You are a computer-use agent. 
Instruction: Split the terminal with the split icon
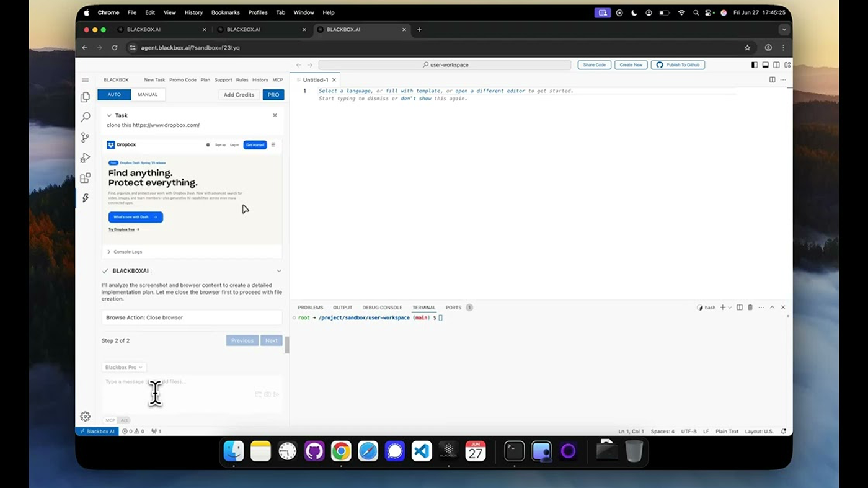(x=740, y=308)
